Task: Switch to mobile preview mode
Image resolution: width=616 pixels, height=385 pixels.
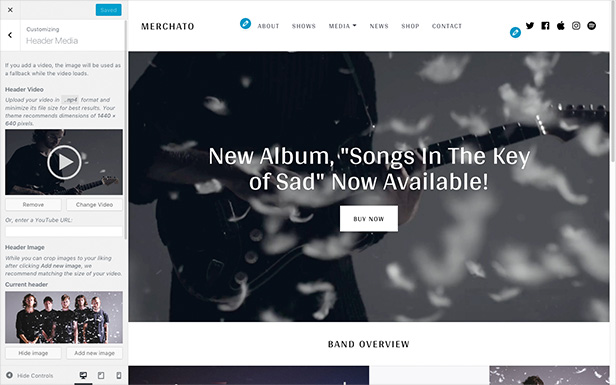Action: pyautogui.click(x=119, y=376)
